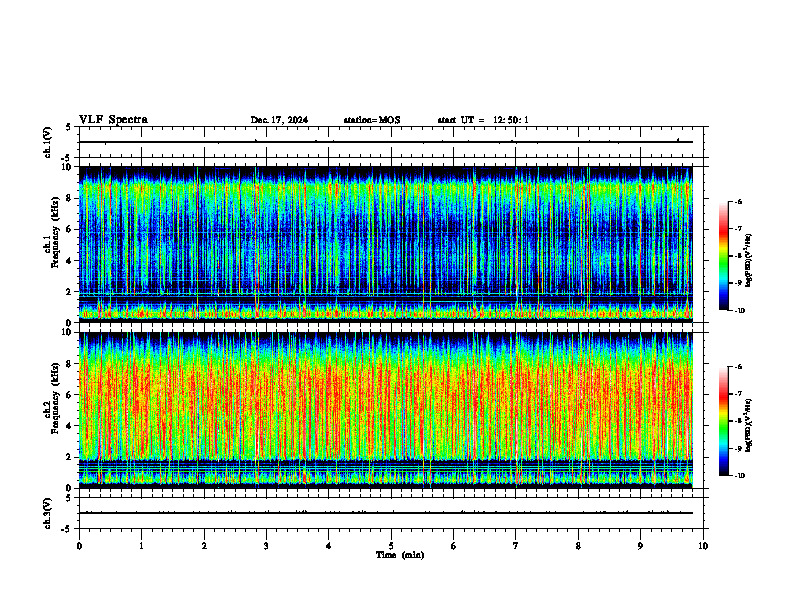Click time axis tick label '7'
The width and height of the screenshot is (792, 612).
tap(515, 546)
